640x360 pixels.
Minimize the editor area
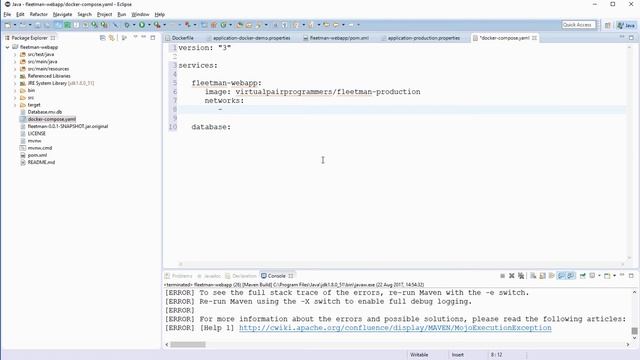(x=622, y=37)
